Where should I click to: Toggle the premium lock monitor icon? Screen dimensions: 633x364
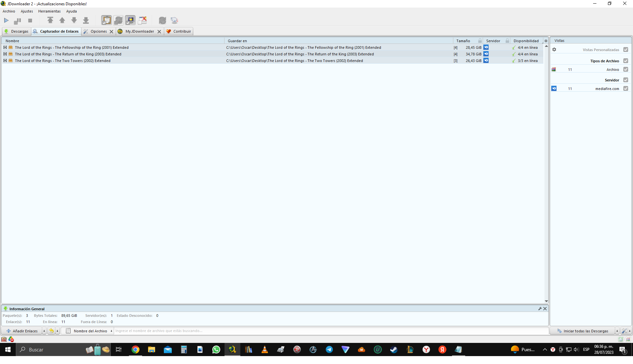click(x=130, y=20)
